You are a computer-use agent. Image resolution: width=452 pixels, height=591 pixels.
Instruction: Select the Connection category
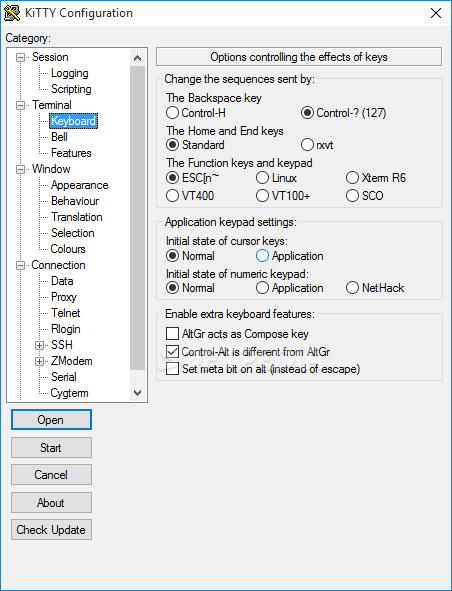tap(58, 265)
